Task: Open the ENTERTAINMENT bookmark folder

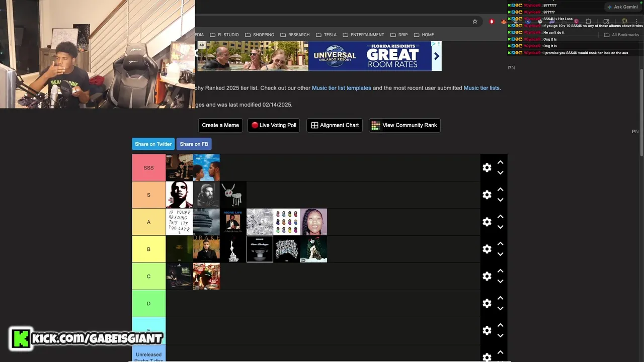Action: (363, 35)
